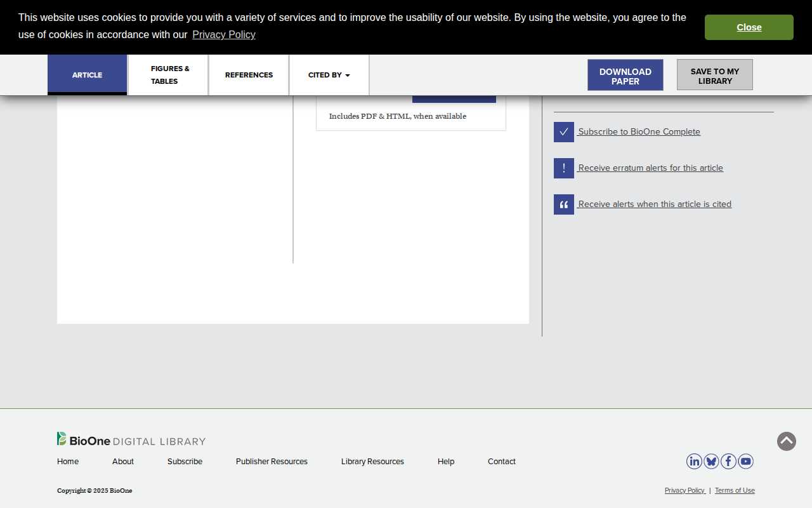Open the Help footer link
Screen dimensions: 812x508
[x=446, y=462]
